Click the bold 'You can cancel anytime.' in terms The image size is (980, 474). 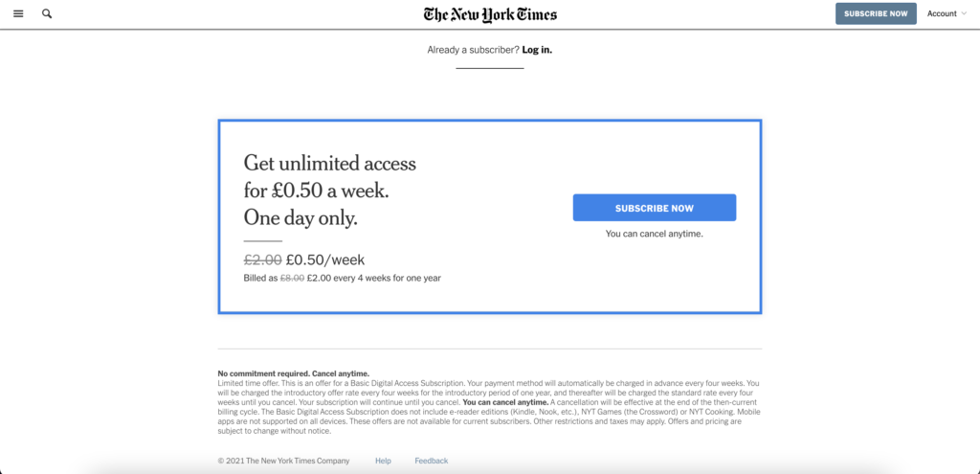(505, 402)
